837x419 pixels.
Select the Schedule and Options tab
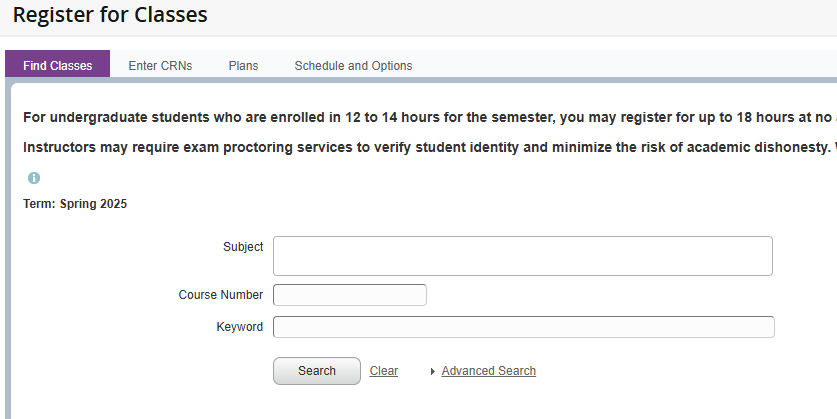tap(353, 66)
